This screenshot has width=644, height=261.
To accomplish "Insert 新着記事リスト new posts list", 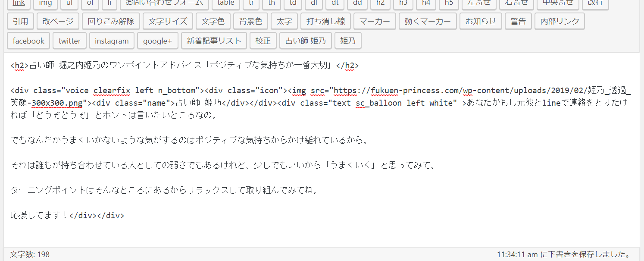I will tap(214, 41).
